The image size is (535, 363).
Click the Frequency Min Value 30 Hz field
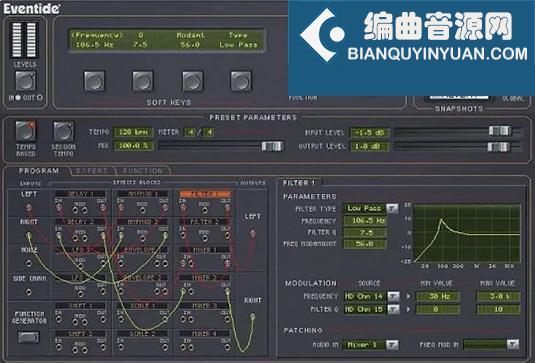pyautogui.click(x=438, y=296)
